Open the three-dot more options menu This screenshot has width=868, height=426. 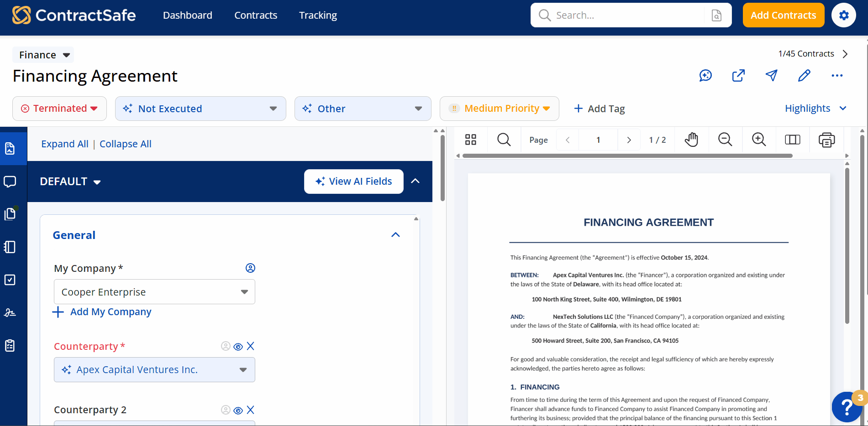837,76
